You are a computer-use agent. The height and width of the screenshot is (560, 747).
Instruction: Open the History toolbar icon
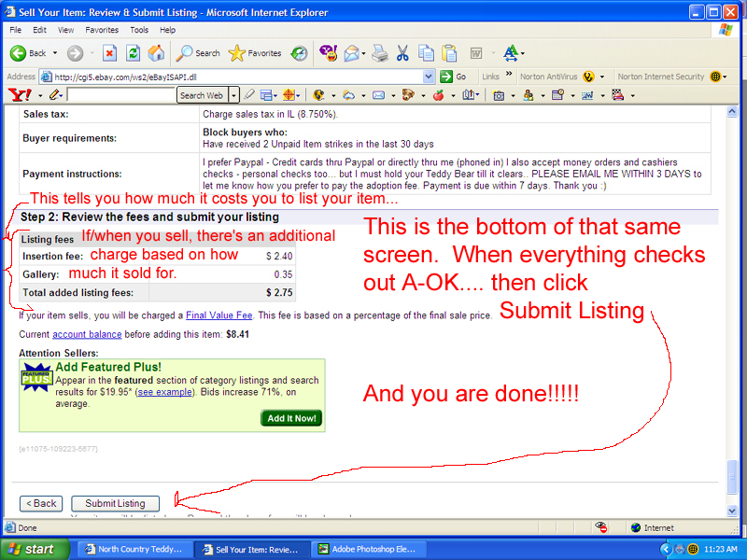(x=299, y=53)
